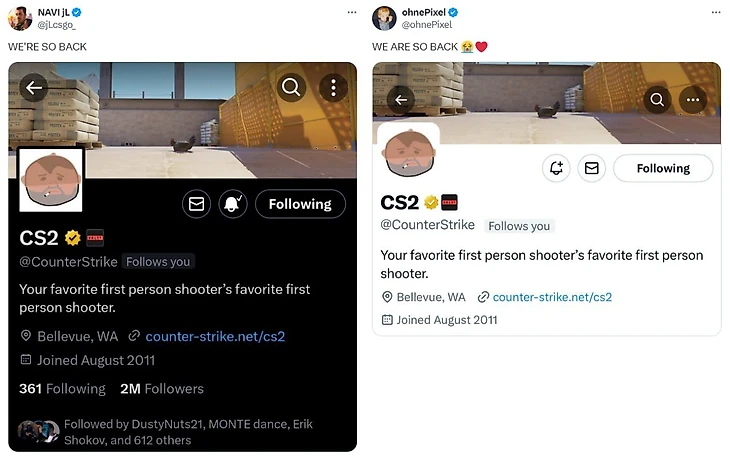This screenshot has height=456, width=730.
Task: Click message envelope icon on dark profile
Action: 196,204
